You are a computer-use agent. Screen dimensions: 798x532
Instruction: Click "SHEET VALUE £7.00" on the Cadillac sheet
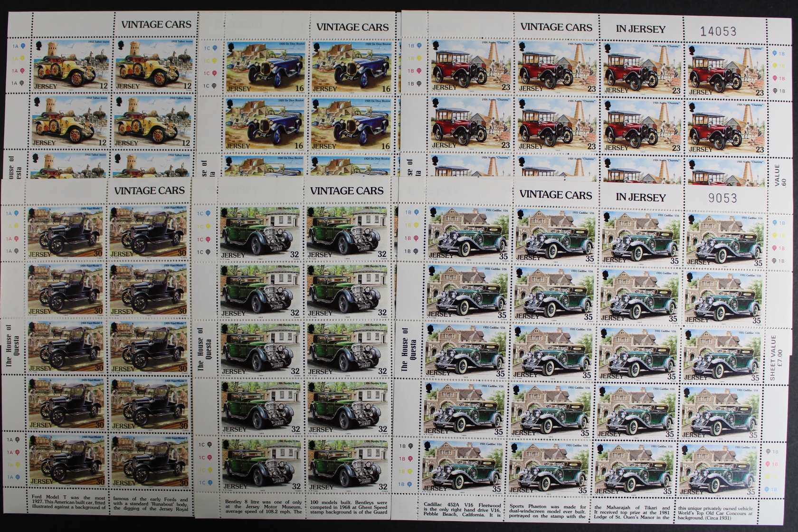[x=776, y=358]
